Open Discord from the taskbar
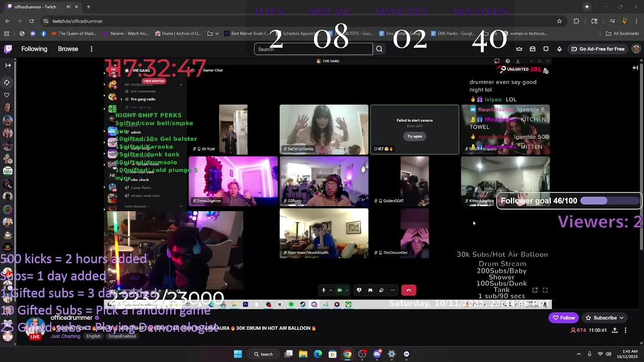 [377, 354]
